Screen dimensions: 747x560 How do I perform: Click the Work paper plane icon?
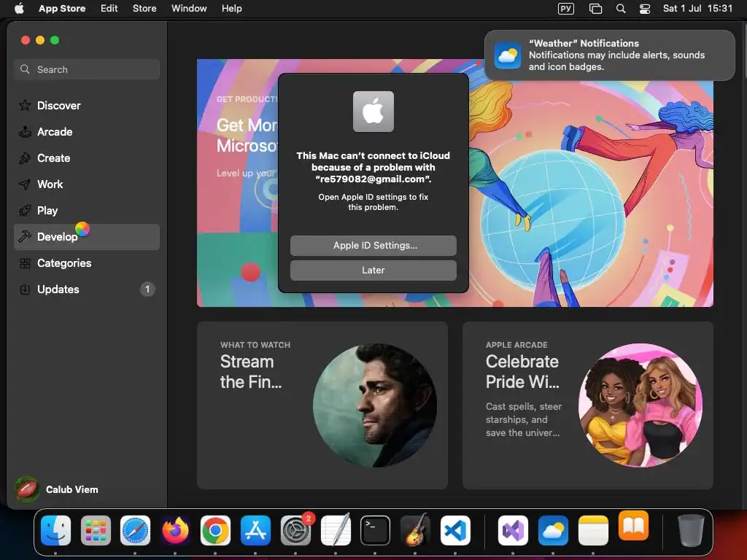[x=25, y=184]
